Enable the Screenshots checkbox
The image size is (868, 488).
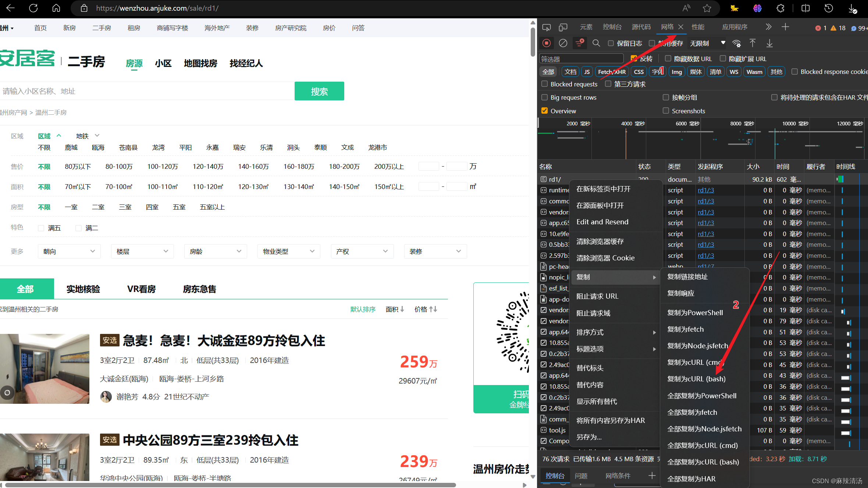pyautogui.click(x=666, y=111)
